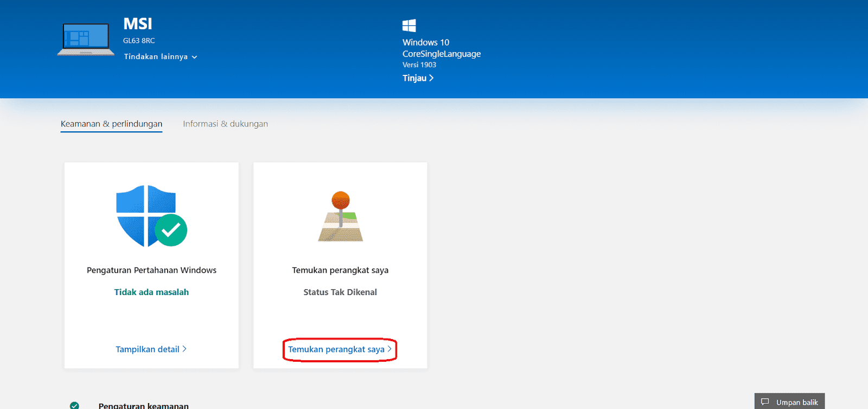Click the MSI device name heading

tap(138, 24)
